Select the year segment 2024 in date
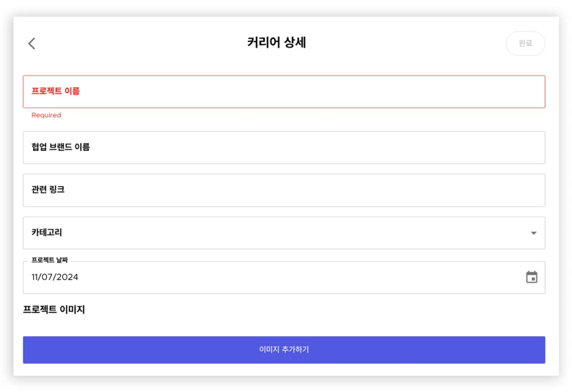 67,277
